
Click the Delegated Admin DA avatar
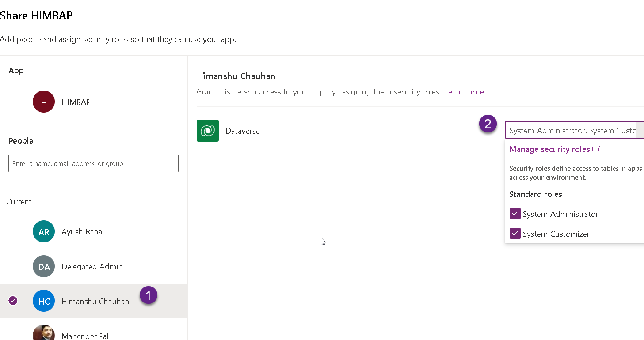[44, 267]
